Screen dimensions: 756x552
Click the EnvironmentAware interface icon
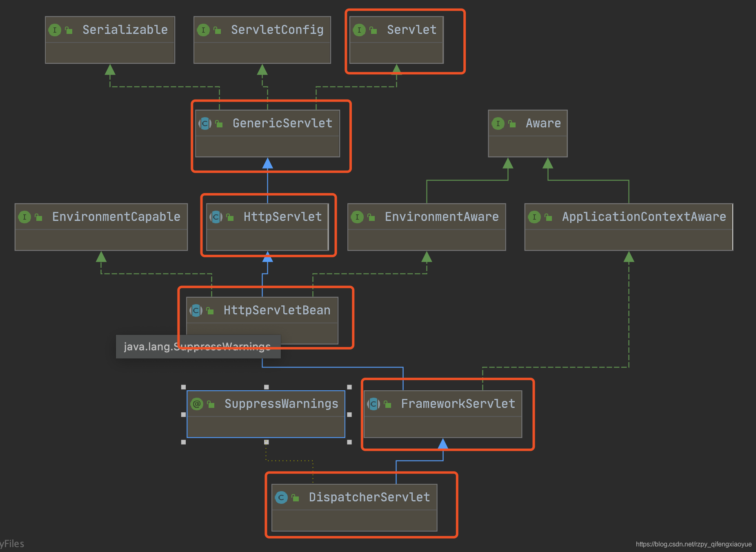tap(357, 217)
